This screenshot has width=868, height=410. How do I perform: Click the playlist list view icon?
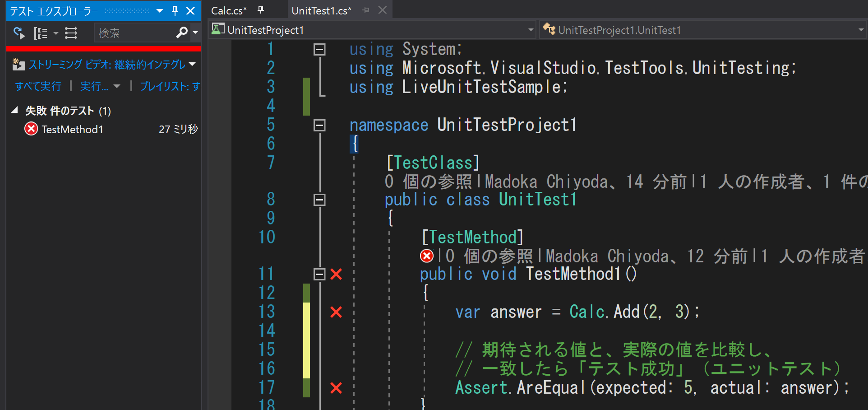pos(71,33)
